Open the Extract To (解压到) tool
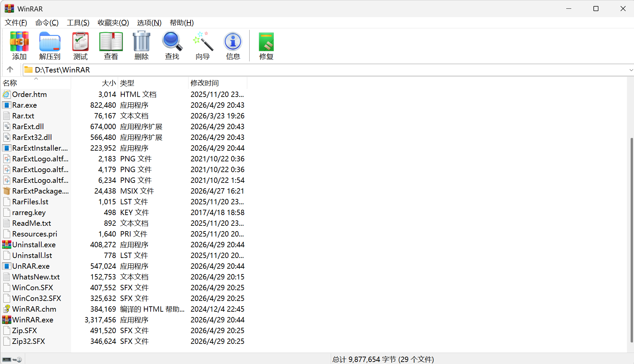Image resolution: width=634 pixels, height=364 pixels. [x=50, y=46]
